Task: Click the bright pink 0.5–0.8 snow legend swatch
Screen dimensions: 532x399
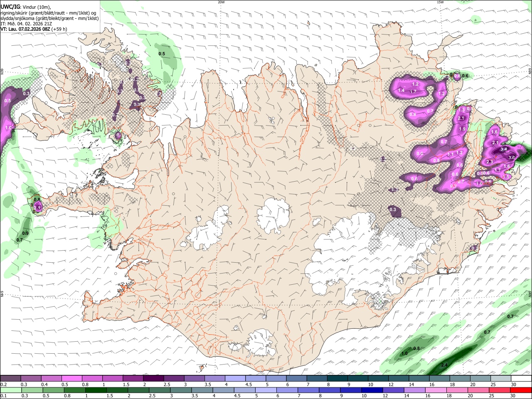Action: coord(71,378)
